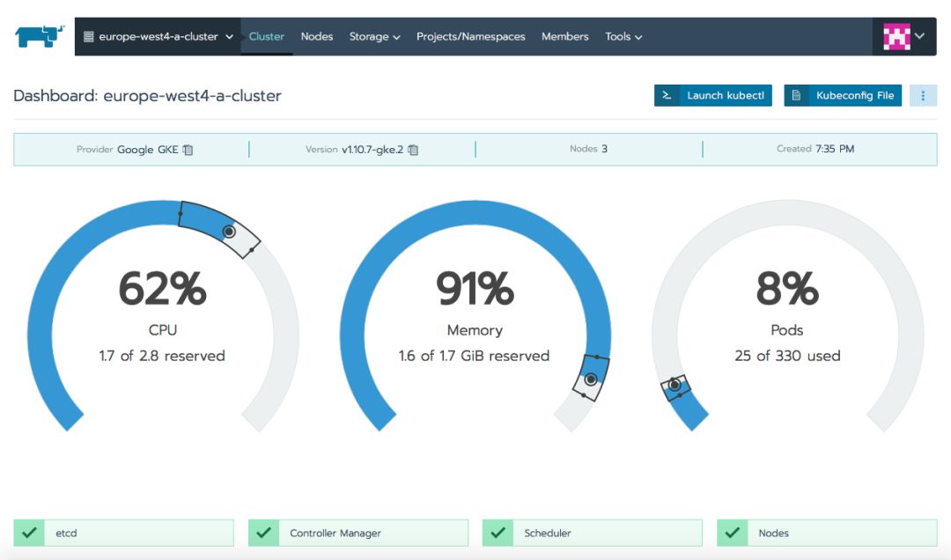Image resolution: width=951 pixels, height=560 pixels.
Task: Click the pink pixel user avatar
Action: [x=896, y=37]
